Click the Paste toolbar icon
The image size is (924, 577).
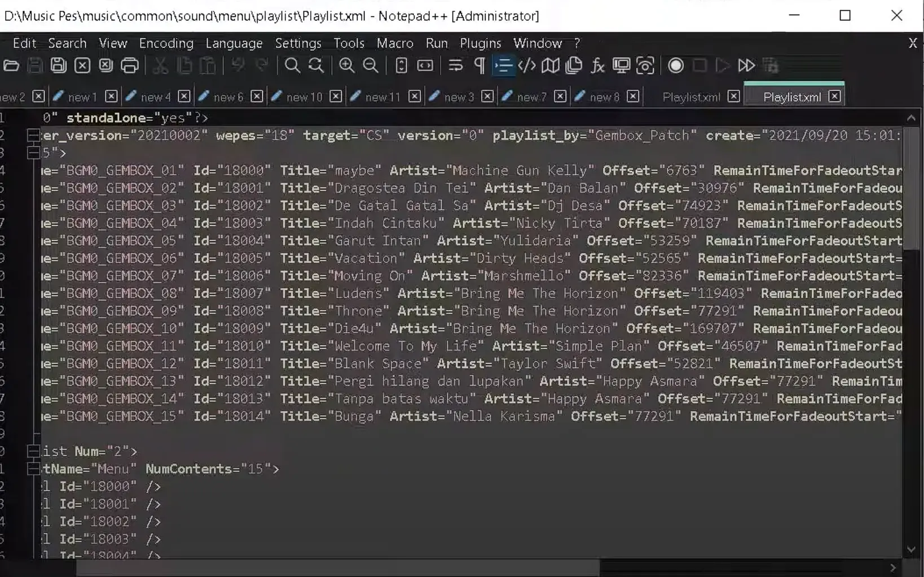click(208, 66)
